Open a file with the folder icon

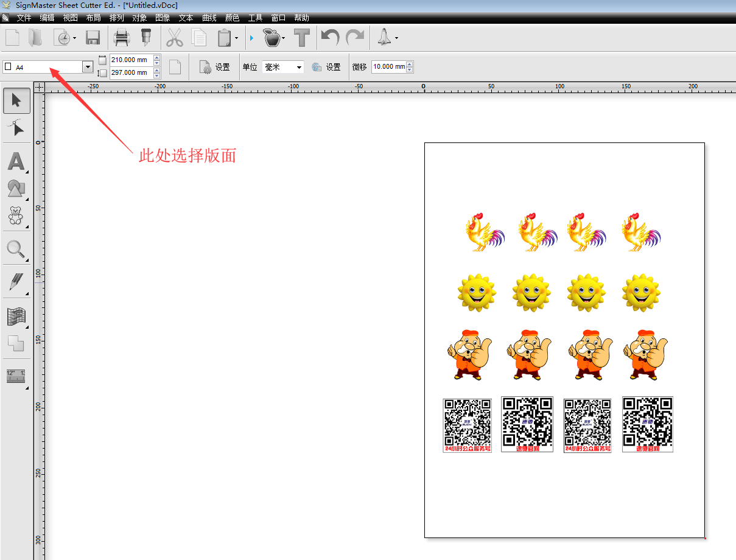click(x=35, y=38)
